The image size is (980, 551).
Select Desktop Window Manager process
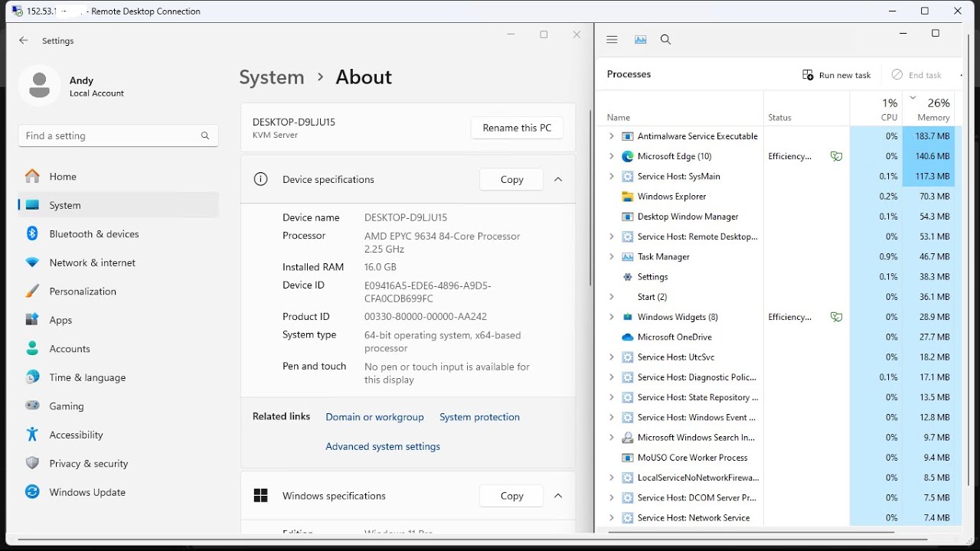pos(778,217)
